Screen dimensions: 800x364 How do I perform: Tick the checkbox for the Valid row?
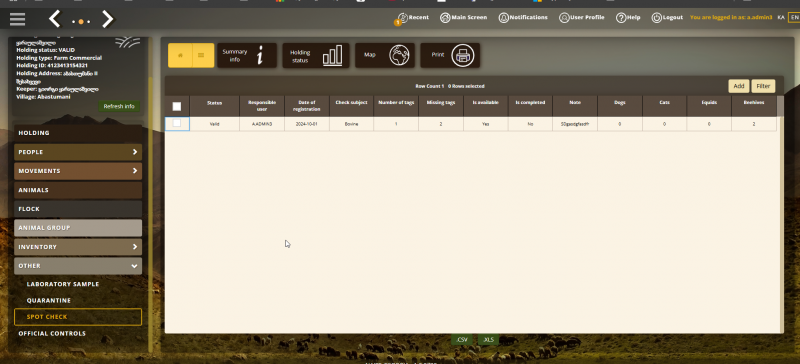177,124
